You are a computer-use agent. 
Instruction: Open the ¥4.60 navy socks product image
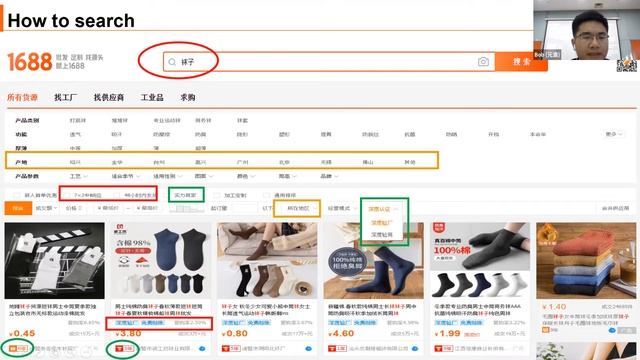point(373,260)
